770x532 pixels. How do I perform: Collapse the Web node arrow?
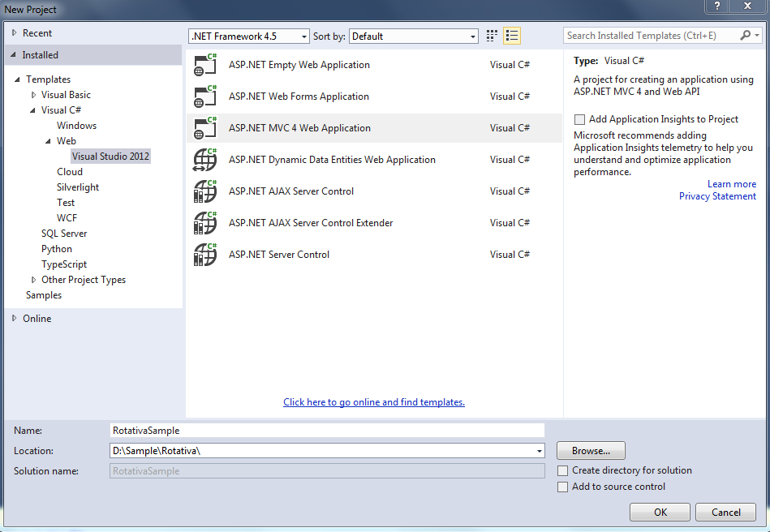48,141
